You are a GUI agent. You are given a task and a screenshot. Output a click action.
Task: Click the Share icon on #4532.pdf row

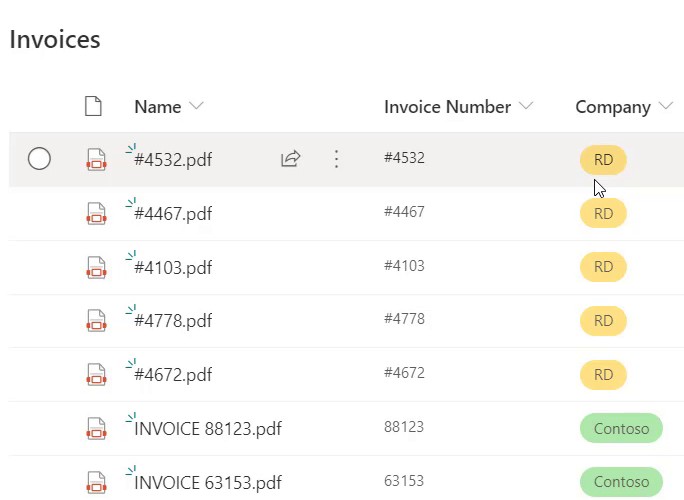(291, 159)
